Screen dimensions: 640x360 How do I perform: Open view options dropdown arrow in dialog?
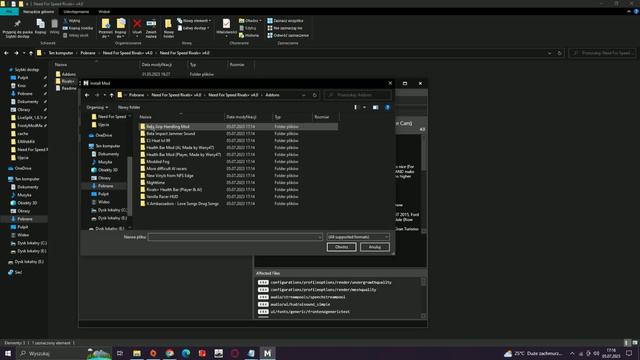coord(364,107)
